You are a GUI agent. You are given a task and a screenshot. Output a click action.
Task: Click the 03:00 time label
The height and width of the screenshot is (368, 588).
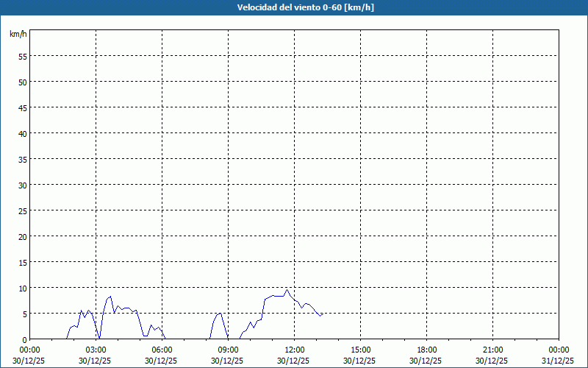pyautogui.click(x=96, y=350)
